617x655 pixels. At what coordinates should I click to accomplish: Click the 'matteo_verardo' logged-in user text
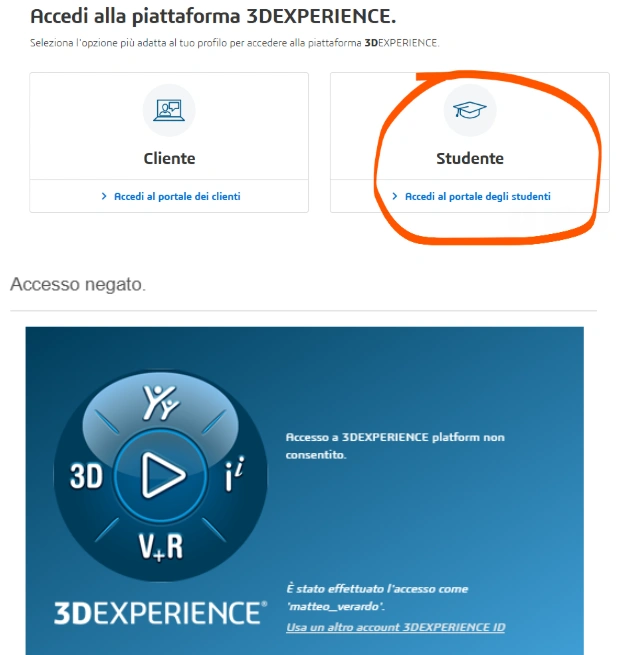pyautogui.click(x=335, y=606)
